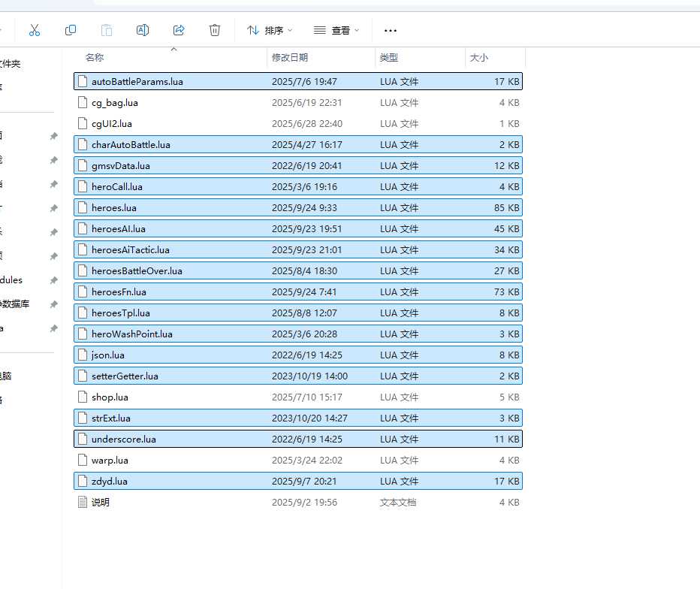
Task: Click the date 2023/10/19 14:00
Action: click(x=309, y=376)
